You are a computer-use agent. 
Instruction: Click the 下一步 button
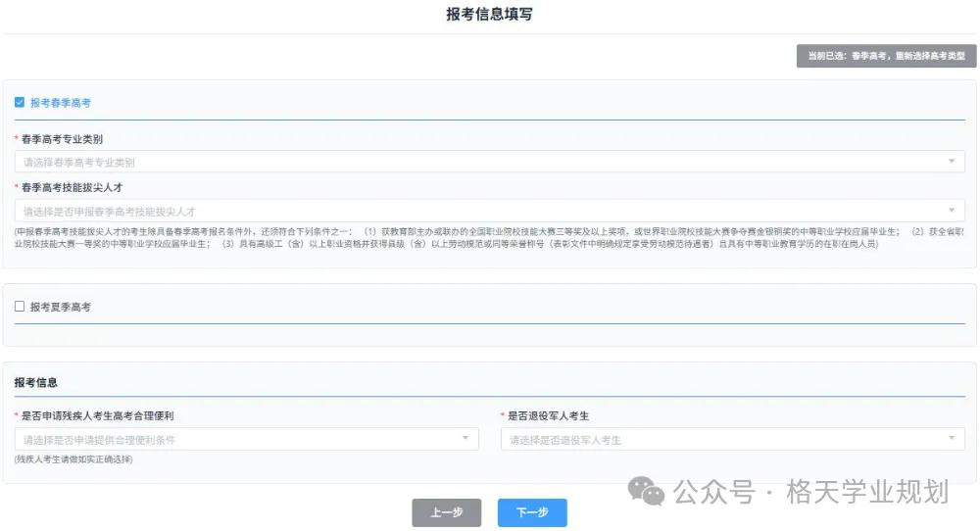532,512
